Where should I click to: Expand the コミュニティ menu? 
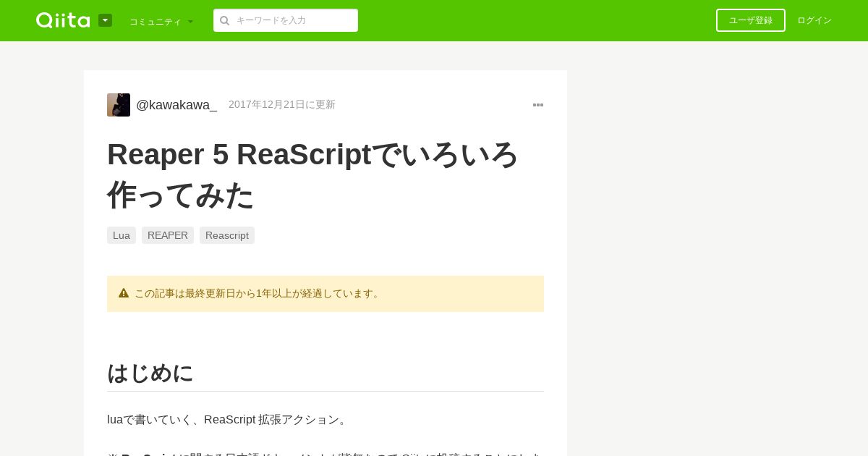pos(161,21)
